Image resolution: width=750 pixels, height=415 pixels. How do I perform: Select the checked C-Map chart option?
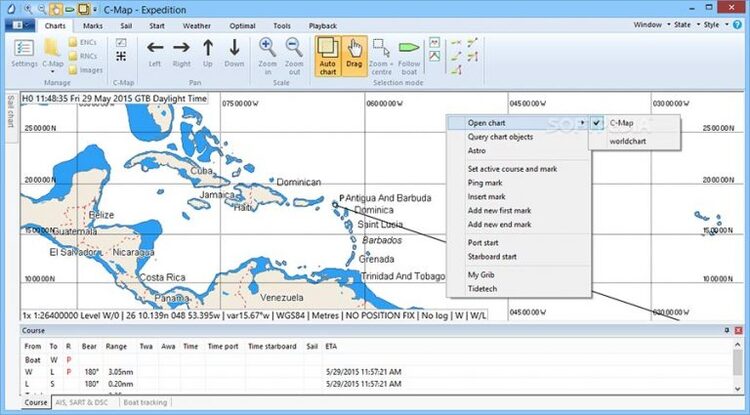[621, 123]
